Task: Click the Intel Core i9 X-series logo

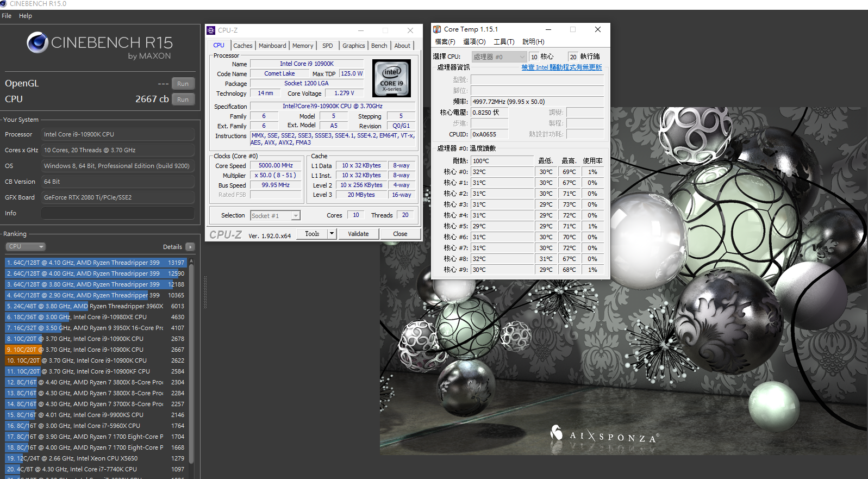Action: coord(392,78)
